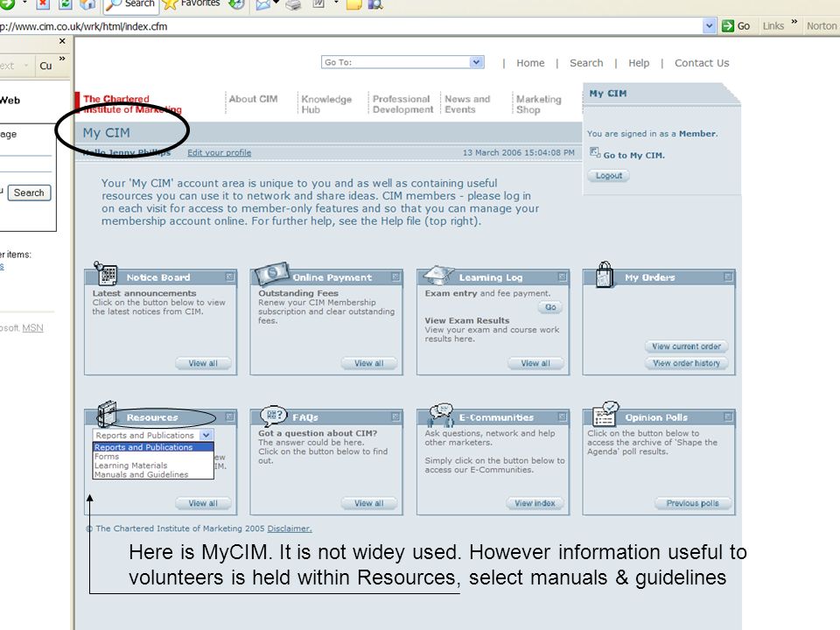Select Forms in the Resources dropdown
The width and height of the screenshot is (840, 630).
pyautogui.click(x=153, y=457)
